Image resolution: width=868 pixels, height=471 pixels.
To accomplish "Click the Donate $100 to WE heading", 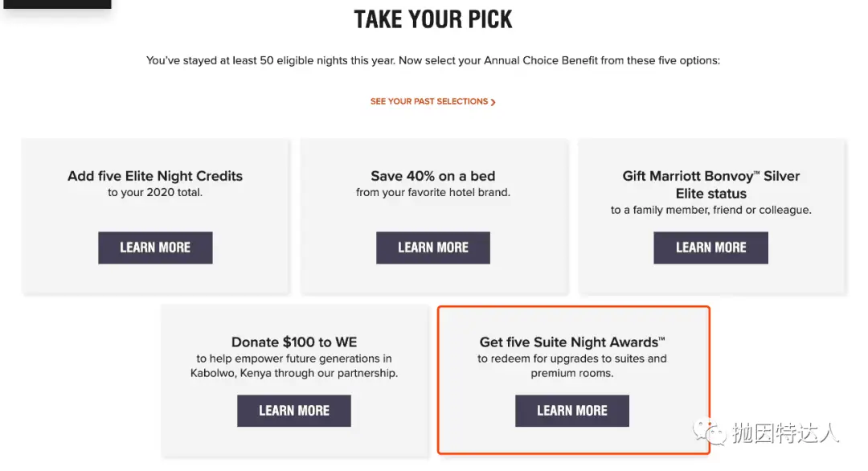I will point(294,342).
